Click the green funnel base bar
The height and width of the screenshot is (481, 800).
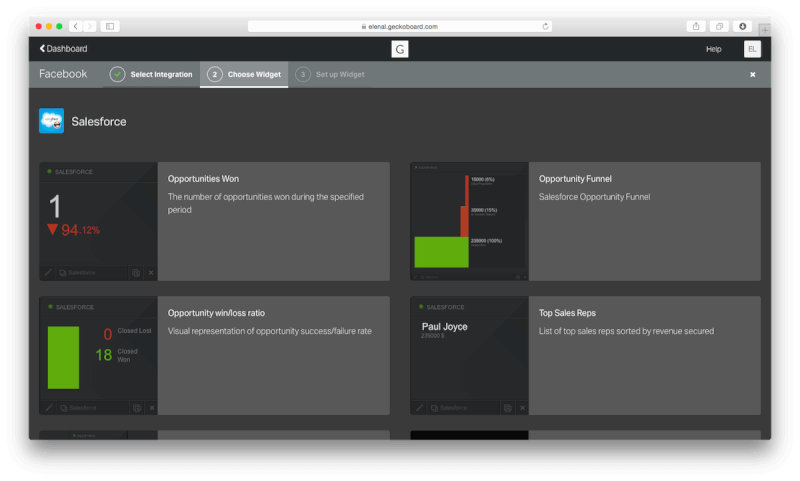pyautogui.click(x=441, y=252)
